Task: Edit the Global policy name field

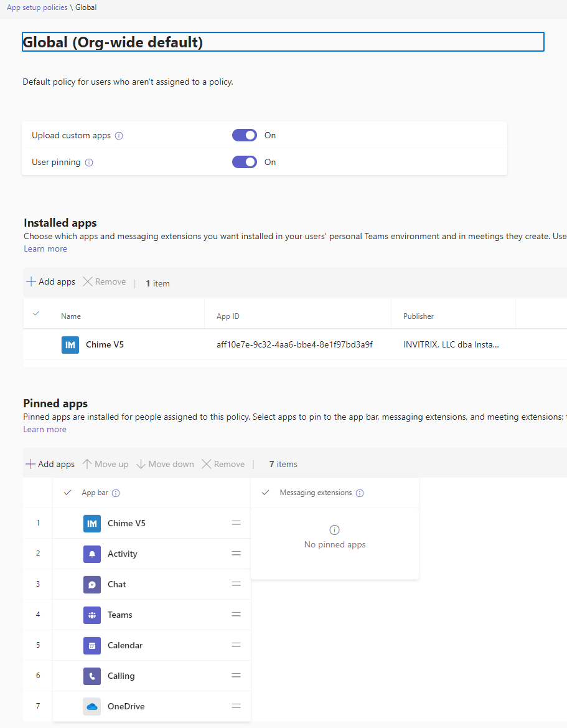Action: coord(283,42)
